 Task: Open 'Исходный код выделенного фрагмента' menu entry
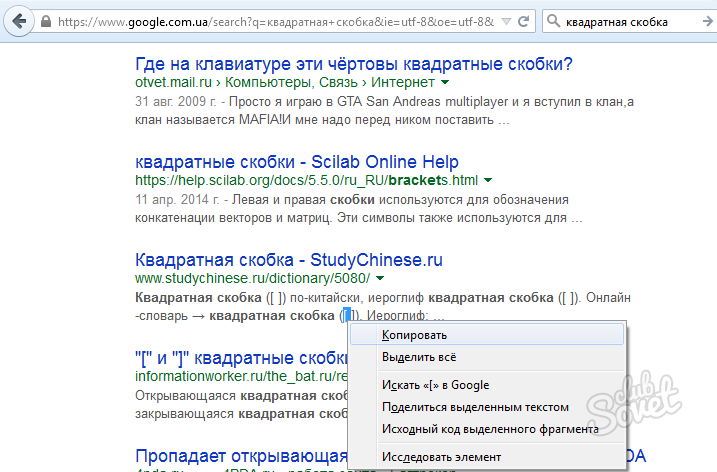tap(490, 429)
